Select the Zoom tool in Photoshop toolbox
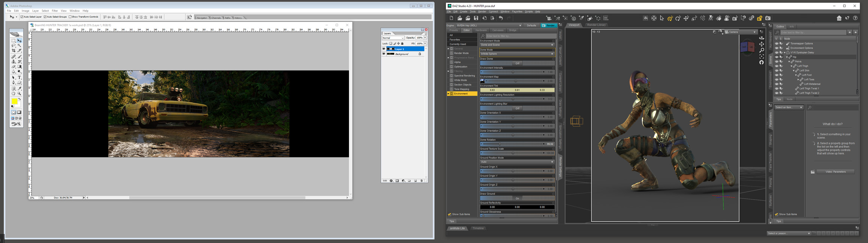 (19, 94)
